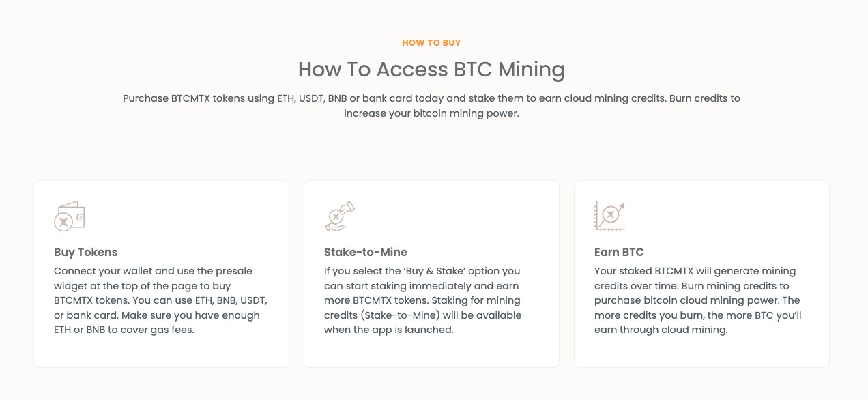Select the Buy Tokens heading
The image size is (868, 400).
[x=86, y=252]
